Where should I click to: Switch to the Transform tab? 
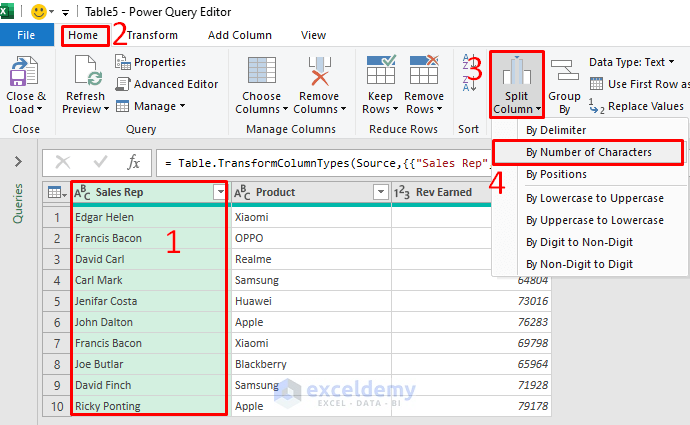(x=152, y=35)
